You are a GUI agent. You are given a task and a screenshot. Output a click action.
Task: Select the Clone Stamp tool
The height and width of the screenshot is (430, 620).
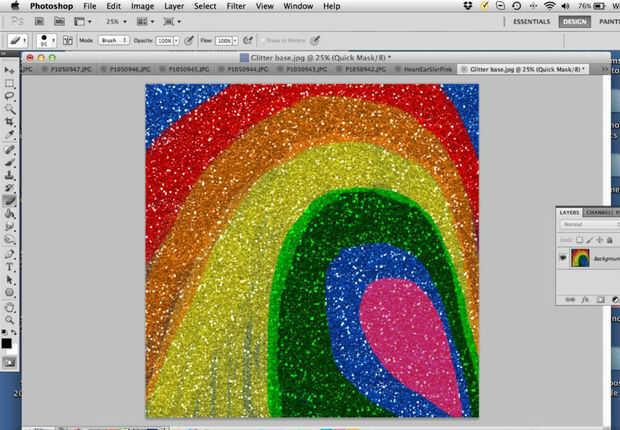(9, 175)
